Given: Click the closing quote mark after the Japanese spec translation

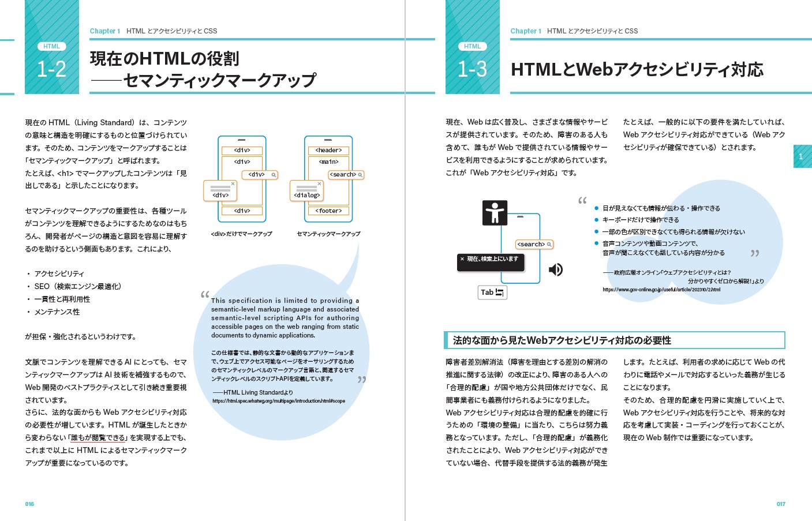Looking at the screenshot, I should 362,380.
